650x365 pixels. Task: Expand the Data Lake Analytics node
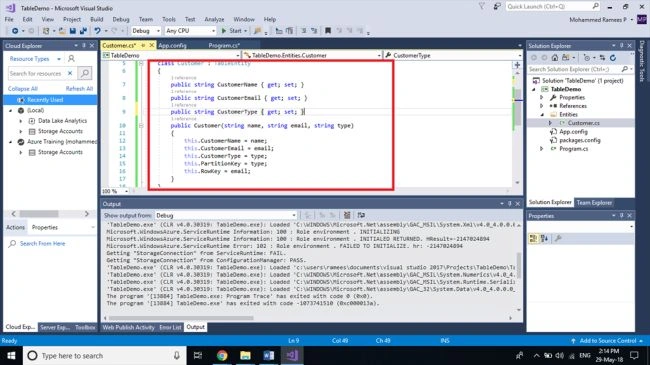tap(21, 121)
